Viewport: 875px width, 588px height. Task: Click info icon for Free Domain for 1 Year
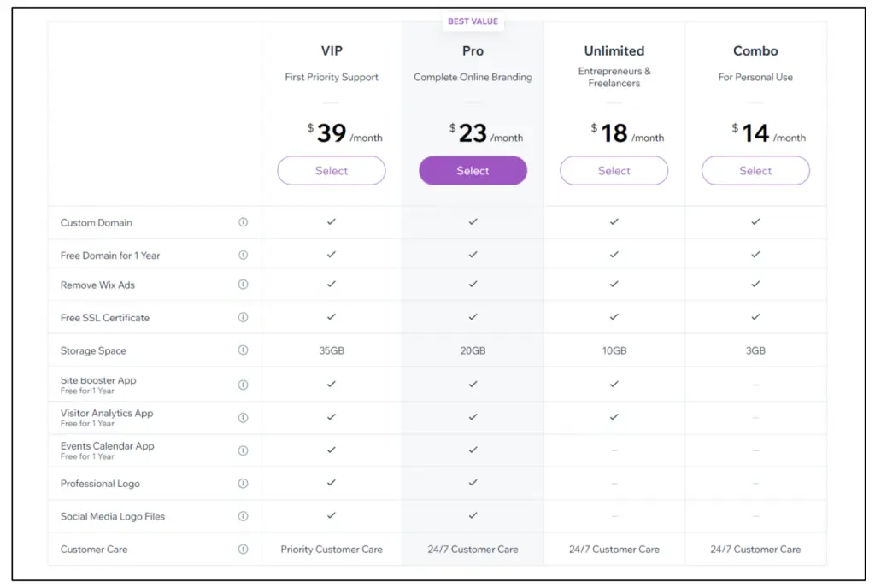pos(243,255)
